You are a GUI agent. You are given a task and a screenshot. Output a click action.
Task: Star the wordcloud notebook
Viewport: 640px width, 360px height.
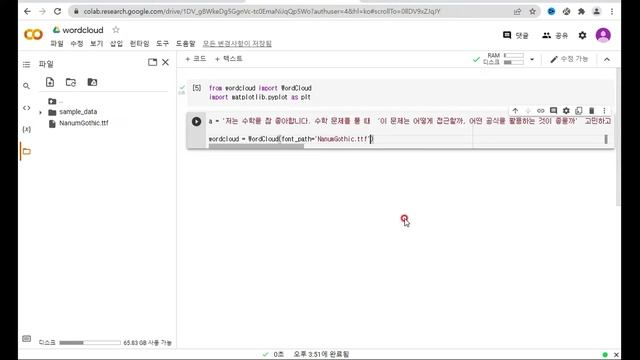[116, 30]
